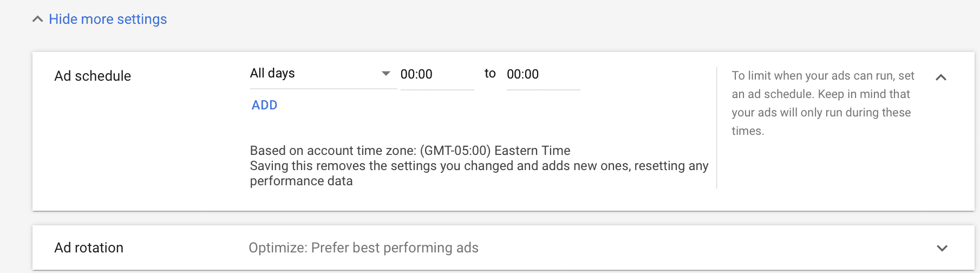Click the start time 00:00 field
This screenshot has height=273, width=980.
[437, 75]
